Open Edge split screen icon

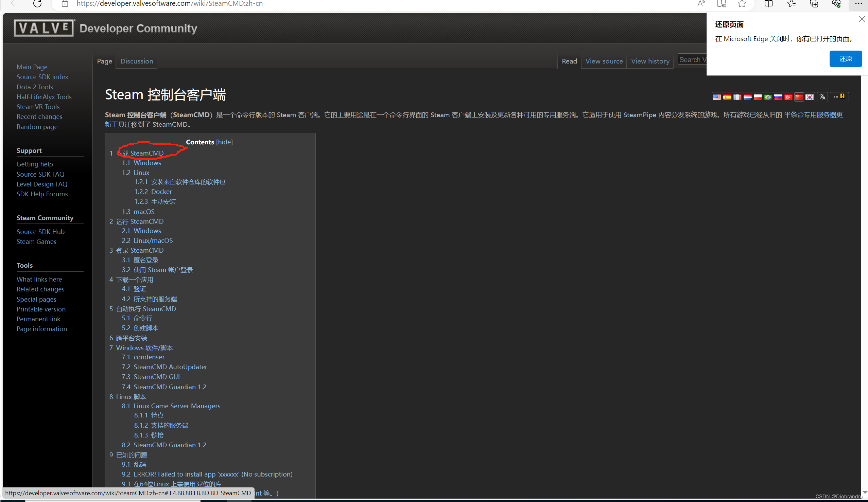click(768, 4)
